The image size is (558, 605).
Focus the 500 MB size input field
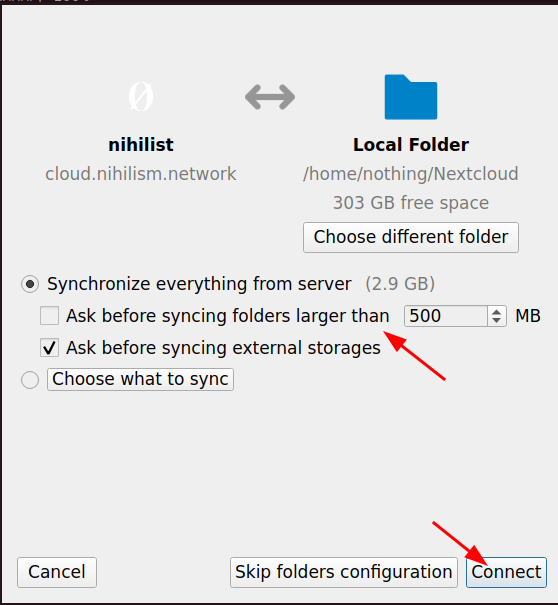point(446,316)
